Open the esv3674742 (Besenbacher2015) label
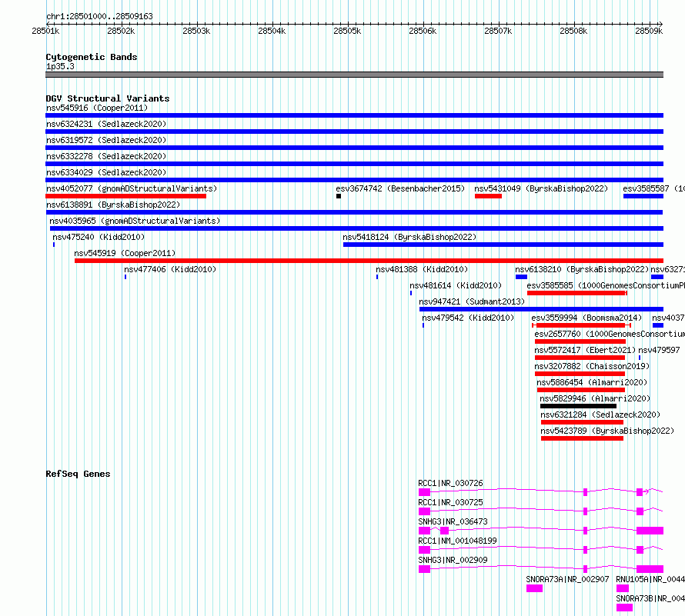The width and height of the screenshot is (685, 616). pyautogui.click(x=400, y=188)
